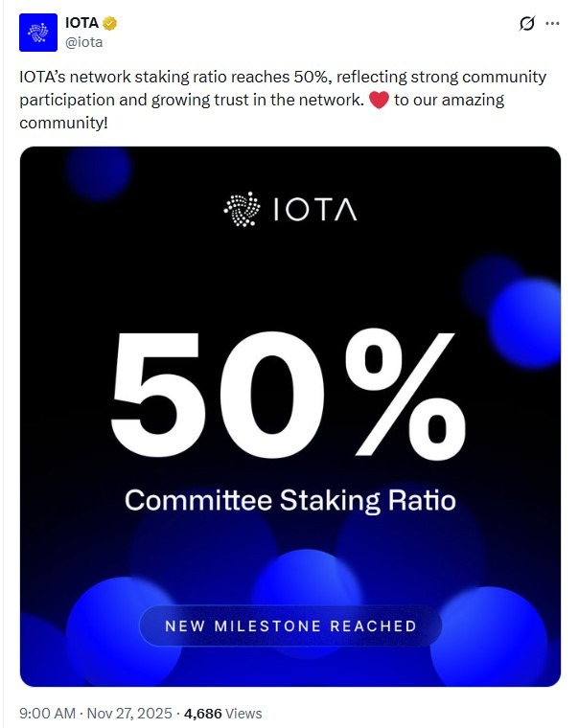Open the Grok explain-post icon

point(525,24)
